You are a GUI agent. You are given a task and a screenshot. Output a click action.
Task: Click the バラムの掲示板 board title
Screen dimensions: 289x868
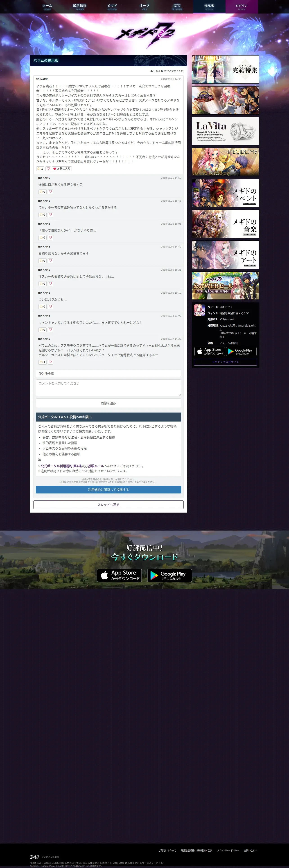46,61
